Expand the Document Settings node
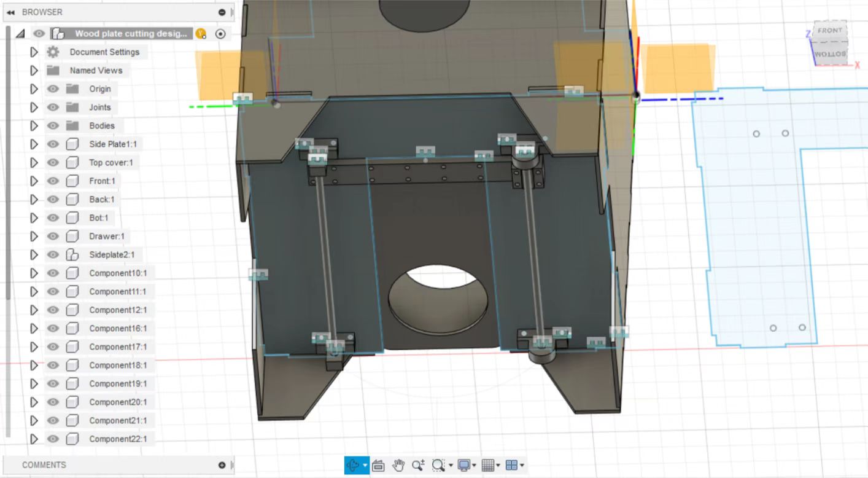The width and height of the screenshot is (868, 478). 34,52
